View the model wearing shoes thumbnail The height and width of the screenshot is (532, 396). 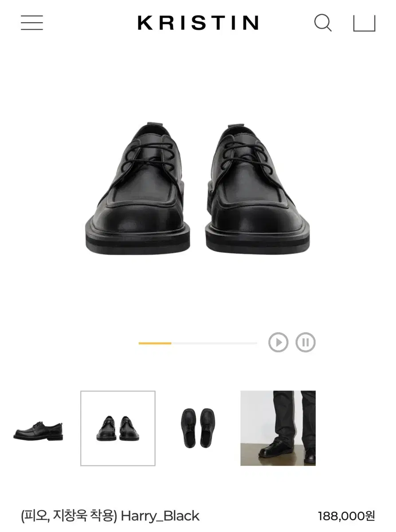(x=278, y=428)
